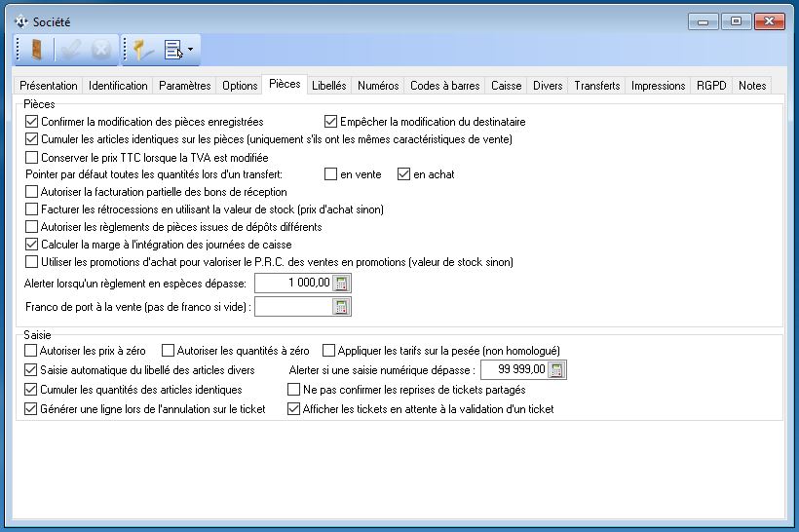Enable Facturer les rétrocessions checkbox
799x532 pixels.
(x=31, y=209)
